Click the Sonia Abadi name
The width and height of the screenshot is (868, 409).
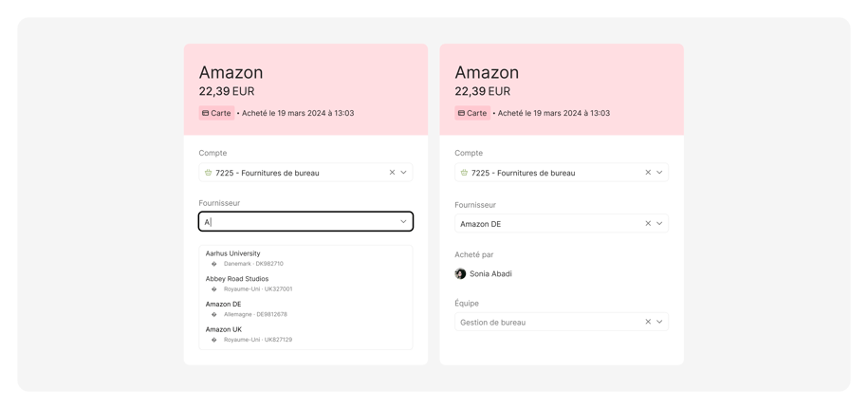point(490,273)
